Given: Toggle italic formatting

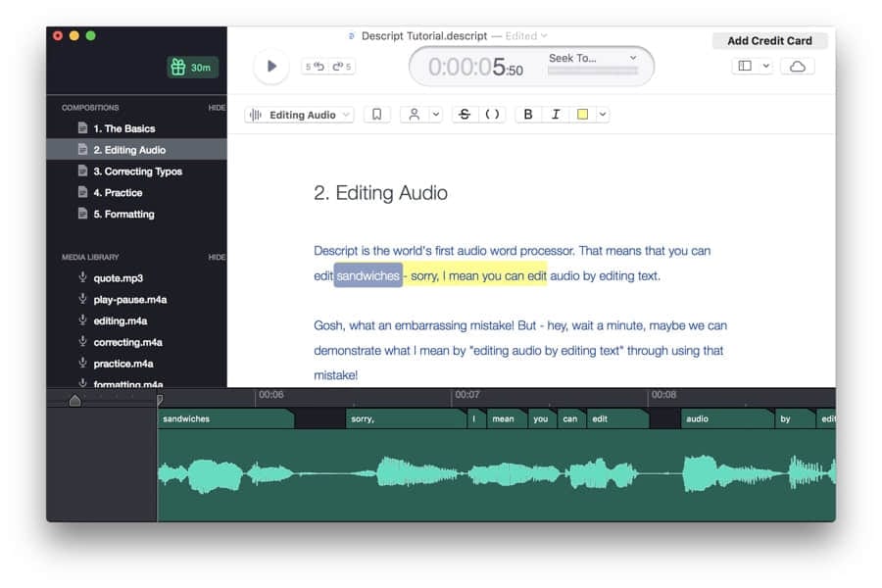Looking at the screenshot, I should coord(556,115).
